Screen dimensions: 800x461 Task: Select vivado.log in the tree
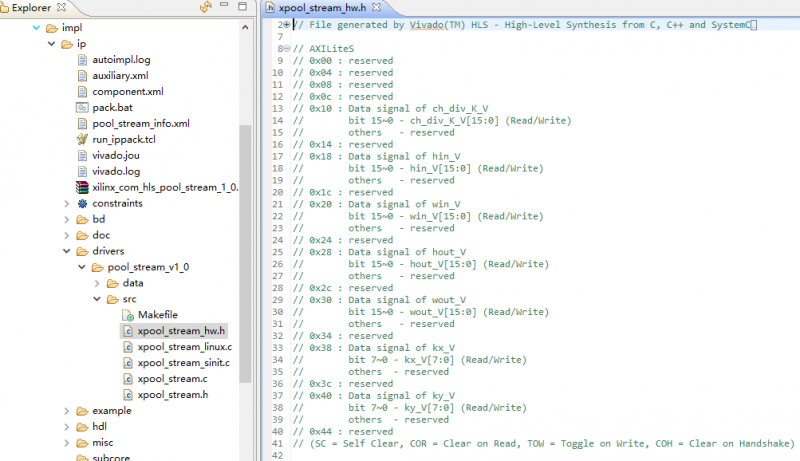tap(116, 171)
